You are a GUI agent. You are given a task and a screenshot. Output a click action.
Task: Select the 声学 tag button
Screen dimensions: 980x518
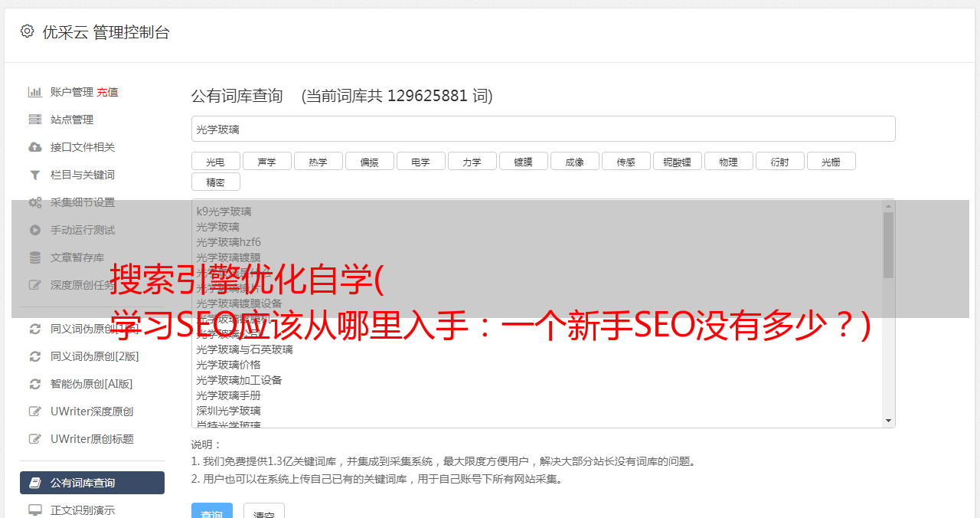266,161
